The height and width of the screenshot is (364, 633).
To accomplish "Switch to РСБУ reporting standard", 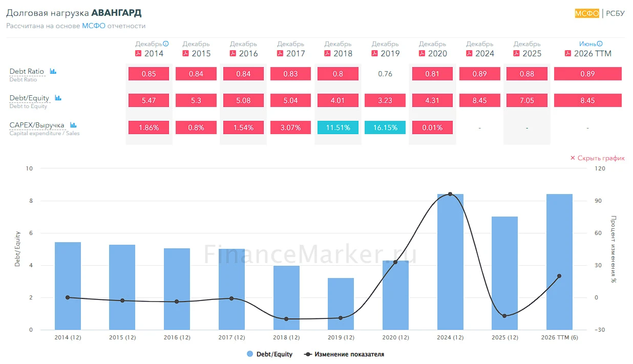I will click(615, 13).
